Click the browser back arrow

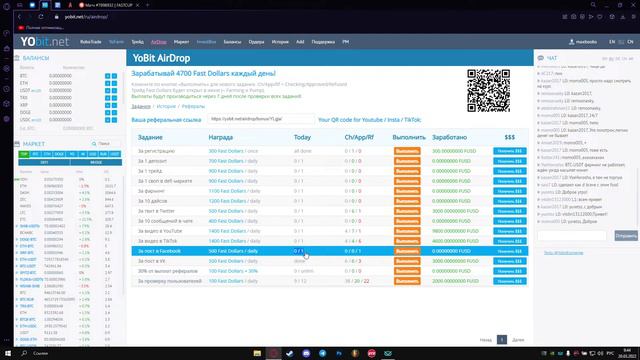(x=19, y=17)
